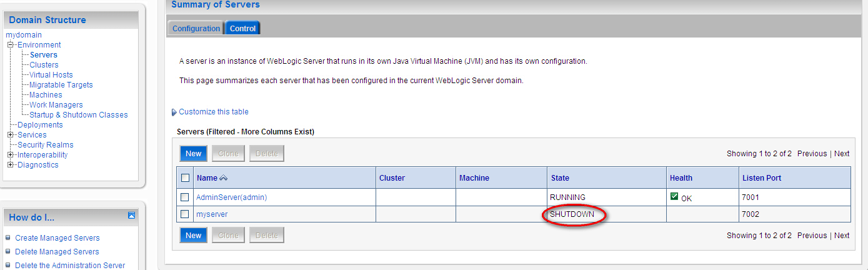Viewport: 868px width, 270px height.
Task: Expand the Services tree node
Action: [10, 135]
